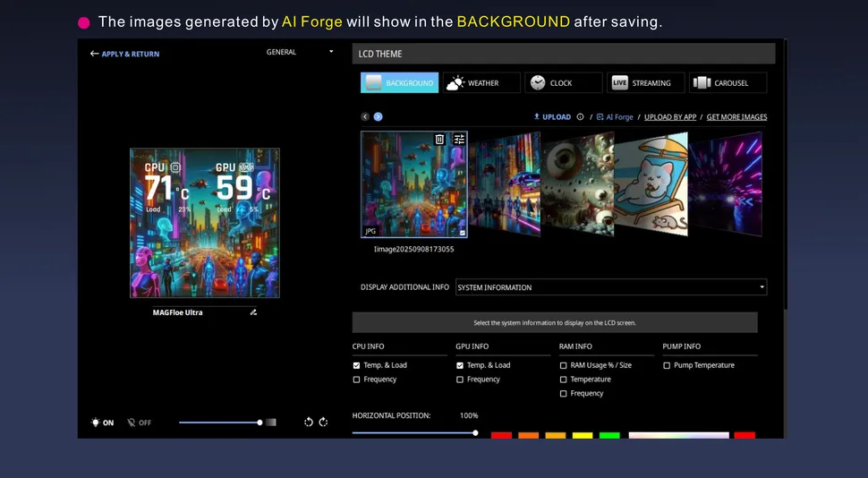
Task: Open adjustment settings icon on selected thumbnail
Action: [x=459, y=140]
